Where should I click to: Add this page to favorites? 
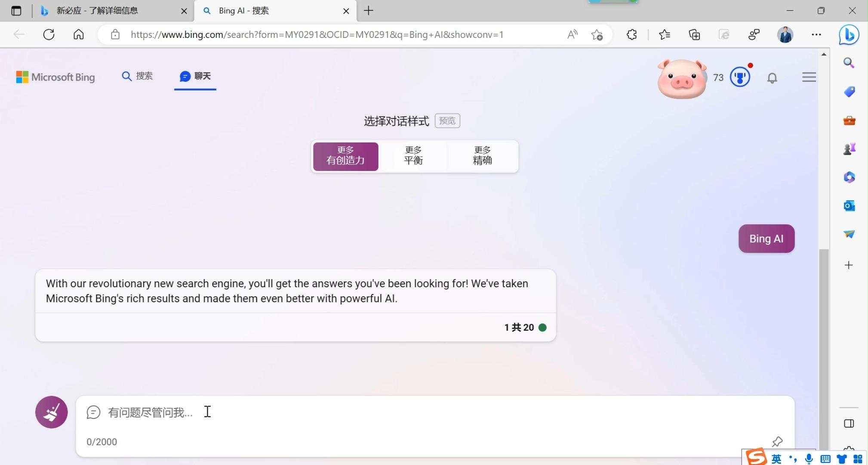[x=597, y=34]
